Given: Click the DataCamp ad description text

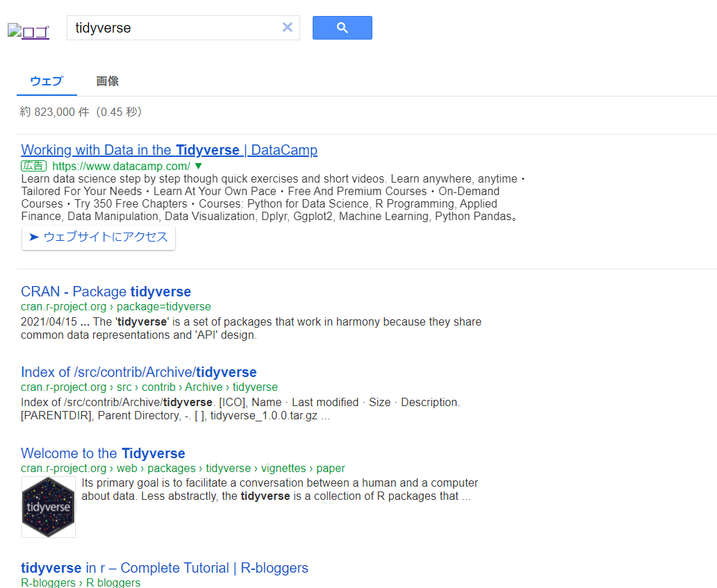Looking at the screenshot, I should [273, 197].
